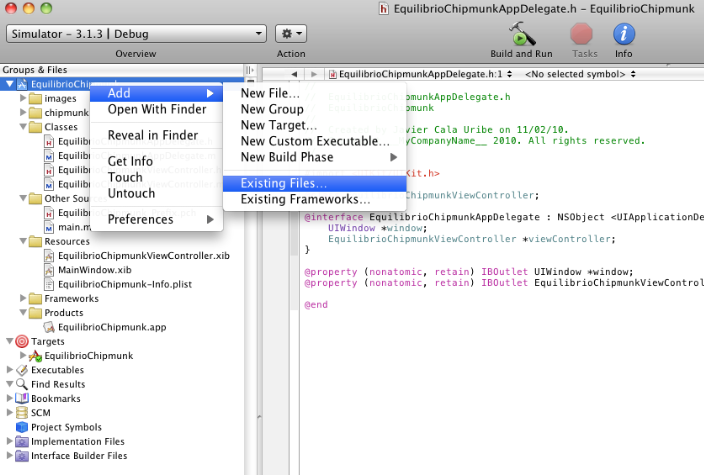The height and width of the screenshot is (475, 704).
Task: Expand the Frameworks folder triangle
Action: (x=23, y=298)
